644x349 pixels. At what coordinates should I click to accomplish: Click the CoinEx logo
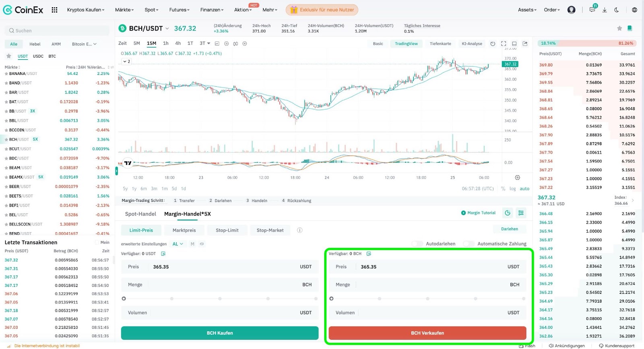click(x=23, y=10)
